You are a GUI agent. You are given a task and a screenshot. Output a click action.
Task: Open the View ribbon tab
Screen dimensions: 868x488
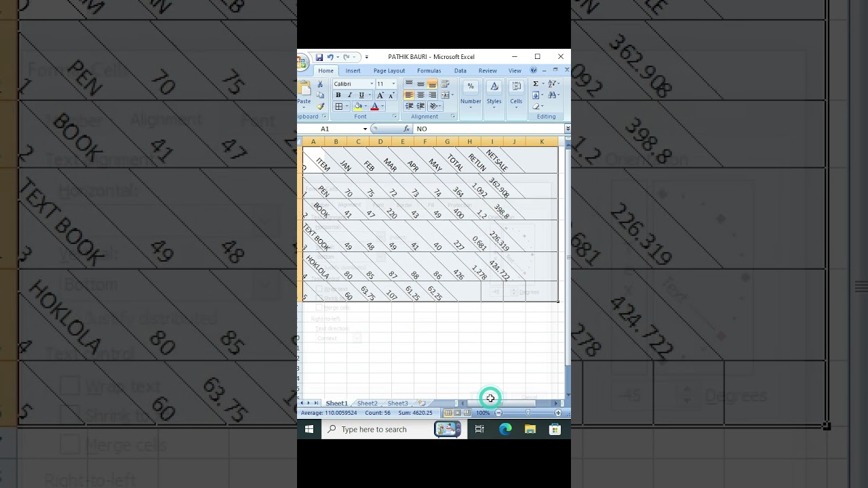515,70
